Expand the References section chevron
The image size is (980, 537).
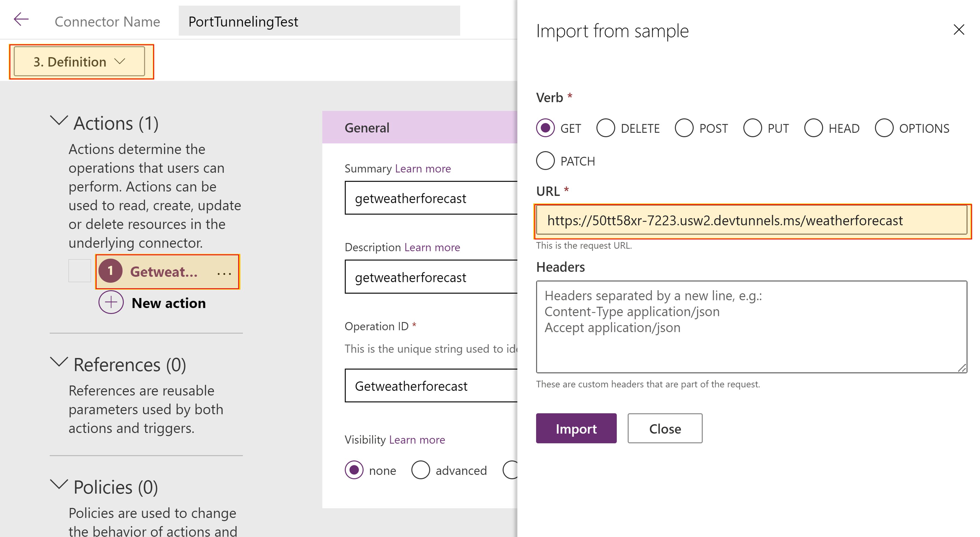tap(58, 362)
